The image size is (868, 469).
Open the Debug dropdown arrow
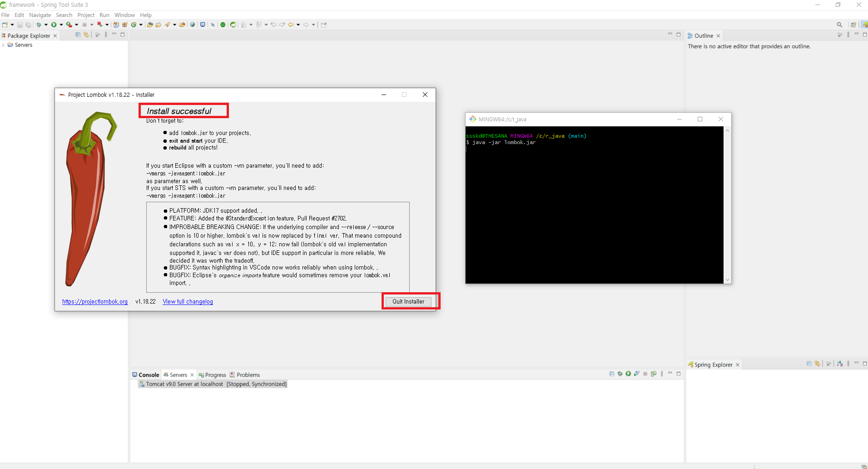click(x=46, y=25)
